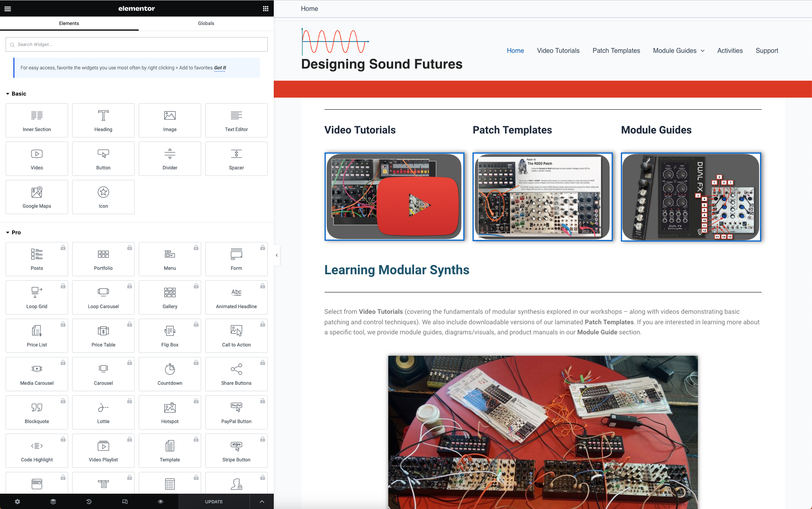Screen dimensions: 812x509
Task: Open Patch Templates nav menu item
Action: coord(616,50)
